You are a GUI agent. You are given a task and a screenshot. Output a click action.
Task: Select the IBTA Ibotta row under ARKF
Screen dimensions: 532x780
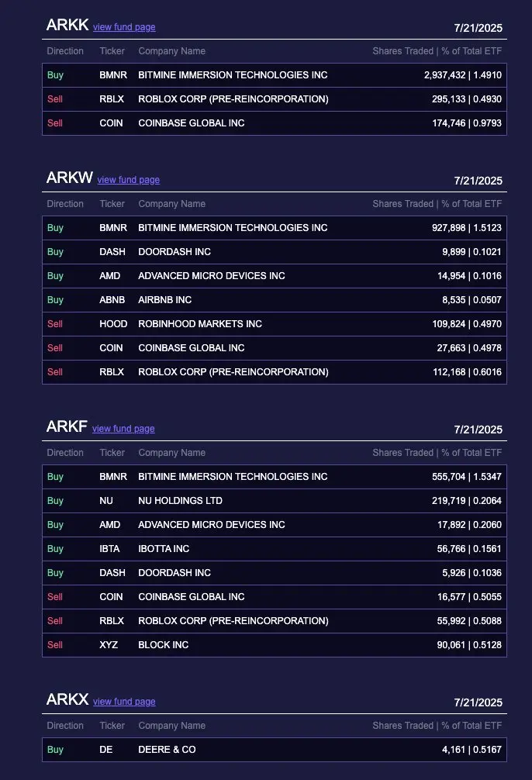point(274,548)
